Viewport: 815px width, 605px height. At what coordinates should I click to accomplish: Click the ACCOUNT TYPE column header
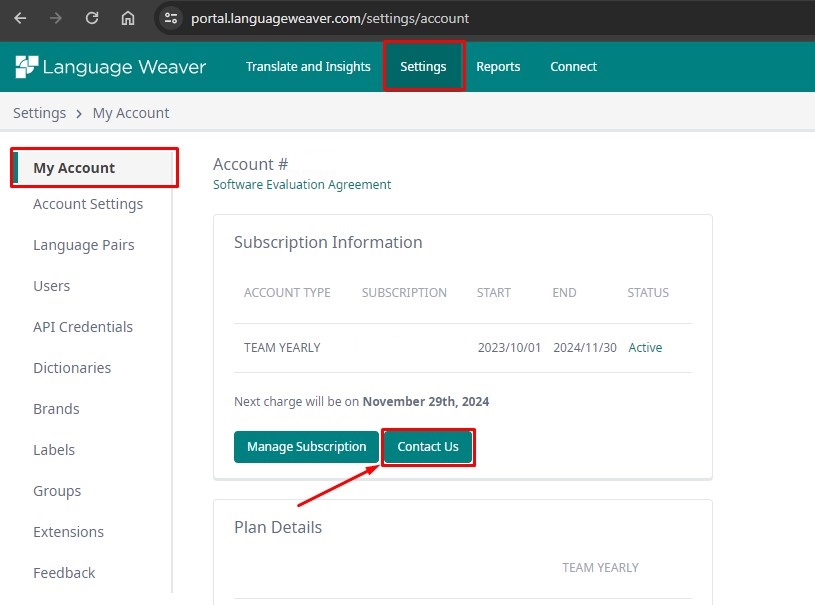pos(287,293)
